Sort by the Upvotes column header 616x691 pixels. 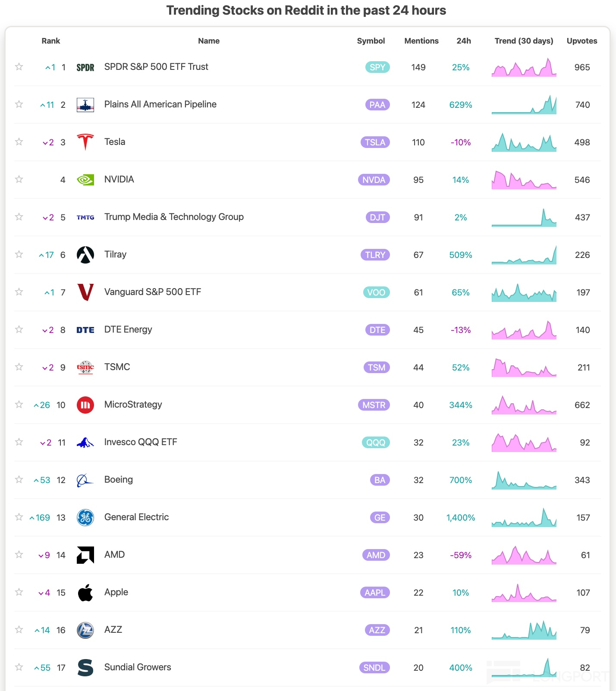(581, 41)
